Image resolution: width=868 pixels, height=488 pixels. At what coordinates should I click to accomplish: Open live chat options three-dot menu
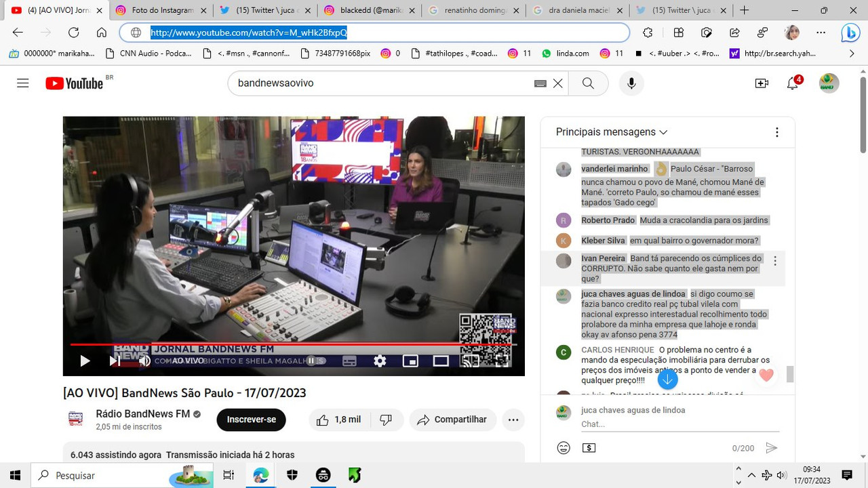pyautogui.click(x=777, y=132)
